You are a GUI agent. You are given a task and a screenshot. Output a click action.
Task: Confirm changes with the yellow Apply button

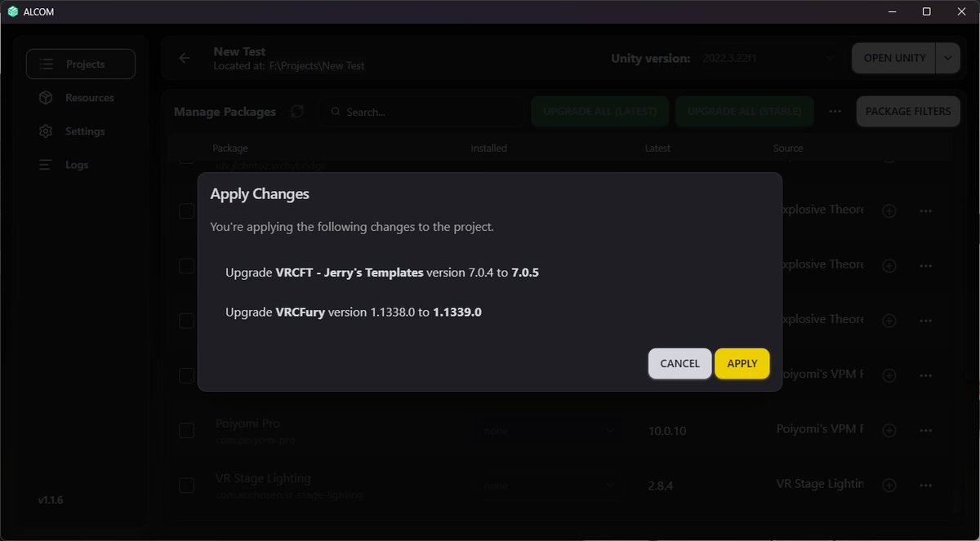[x=742, y=363]
